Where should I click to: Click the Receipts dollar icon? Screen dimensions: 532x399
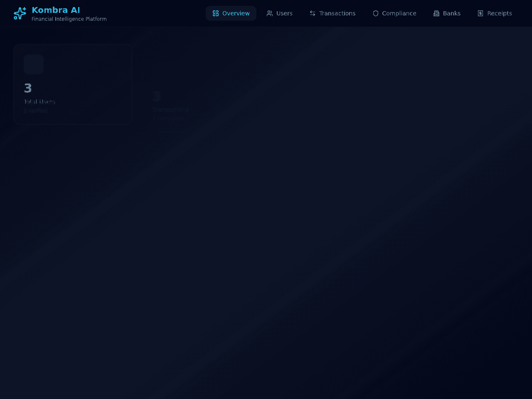pos(480,13)
